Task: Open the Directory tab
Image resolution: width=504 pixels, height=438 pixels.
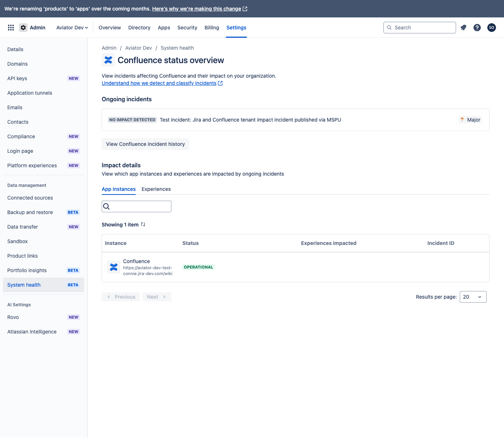Action: point(139,28)
